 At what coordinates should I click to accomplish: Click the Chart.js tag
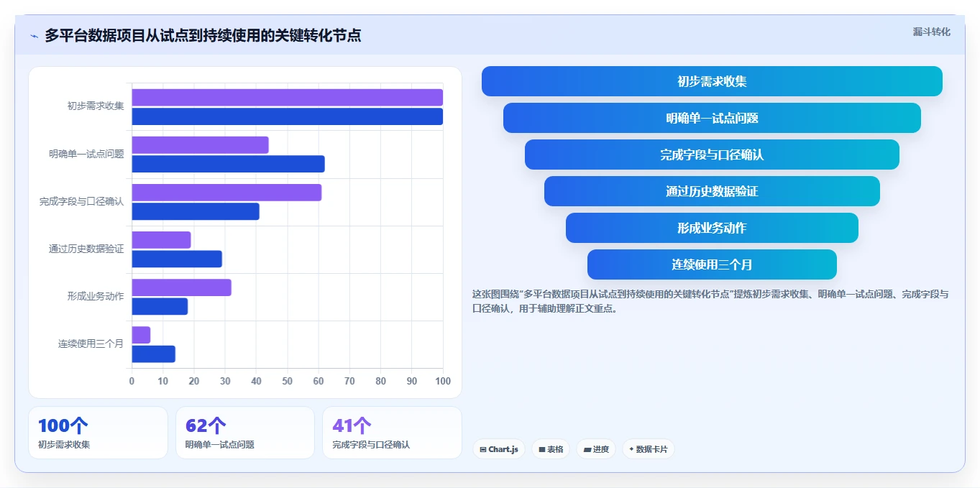coord(499,449)
